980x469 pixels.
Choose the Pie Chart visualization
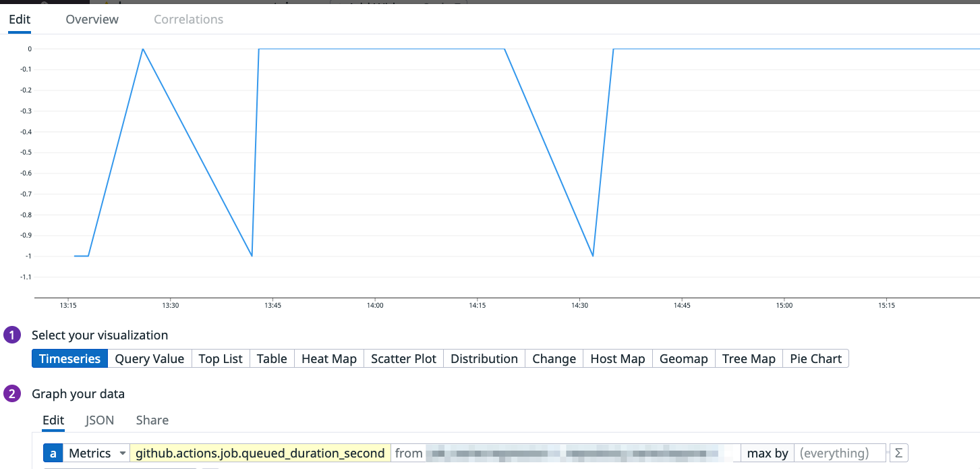coord(815,358)
